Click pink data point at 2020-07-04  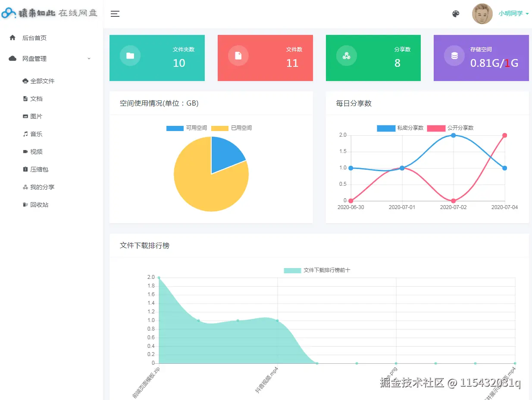pos(504,135)
